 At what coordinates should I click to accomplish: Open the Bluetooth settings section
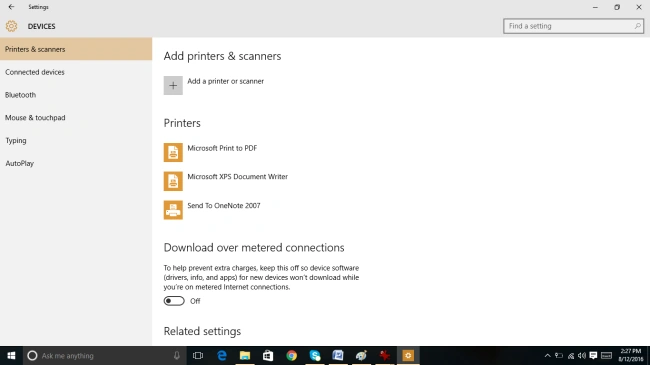76,95
